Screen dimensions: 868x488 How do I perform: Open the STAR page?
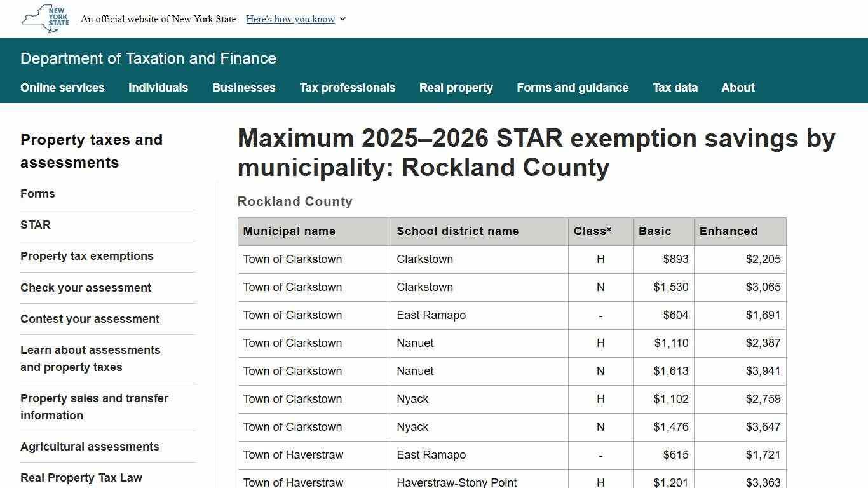36,225
